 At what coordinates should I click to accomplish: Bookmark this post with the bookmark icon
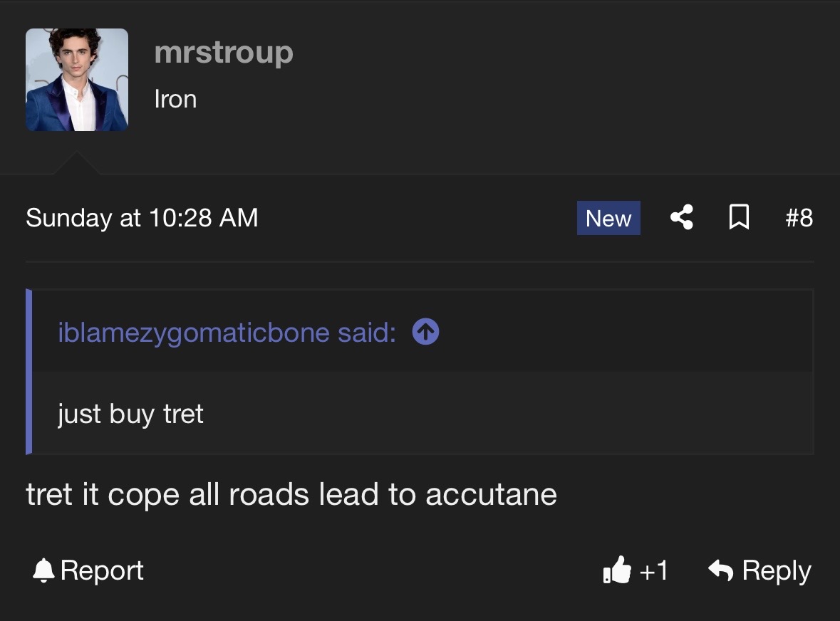coord(739,217)
